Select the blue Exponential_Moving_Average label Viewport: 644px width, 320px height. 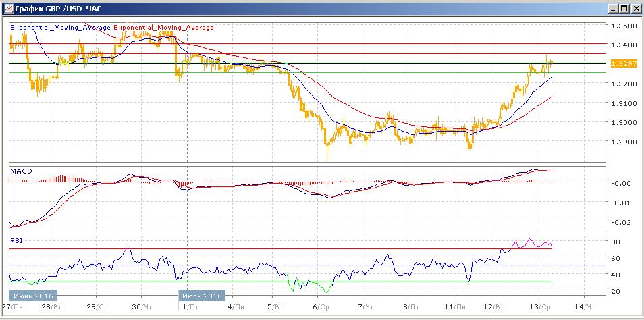[60, 28]
